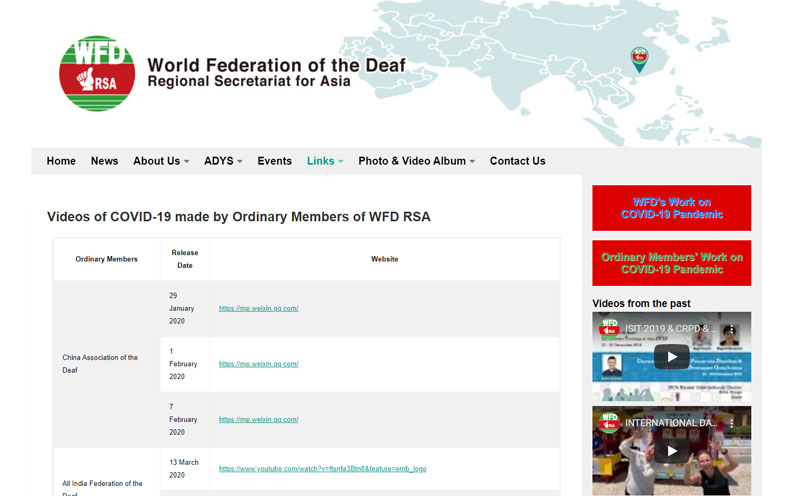Click WFD's Work on COVID-19 Pandemic banner
The width and height of the screenshot is (800, 496).
coord(671,208)
